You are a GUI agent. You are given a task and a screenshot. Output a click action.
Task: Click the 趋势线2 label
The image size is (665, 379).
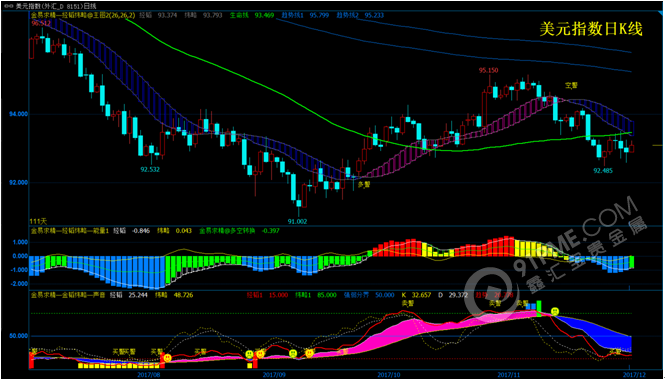coord(348,15)
